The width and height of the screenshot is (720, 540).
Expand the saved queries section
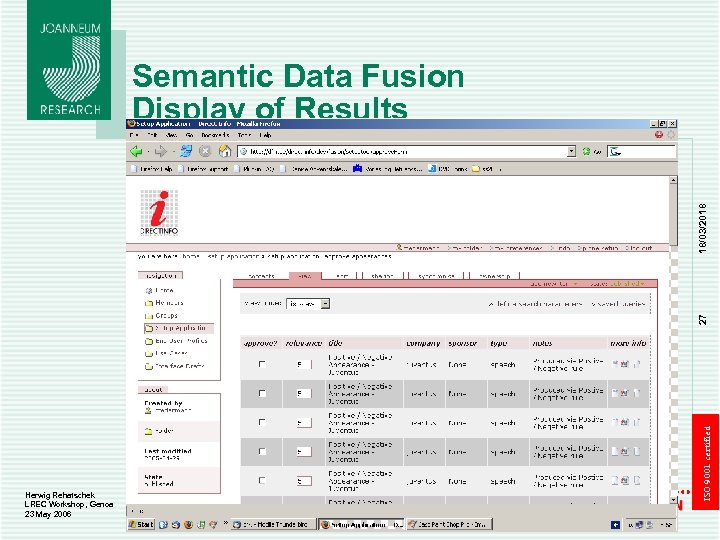[x=619, y=304]
